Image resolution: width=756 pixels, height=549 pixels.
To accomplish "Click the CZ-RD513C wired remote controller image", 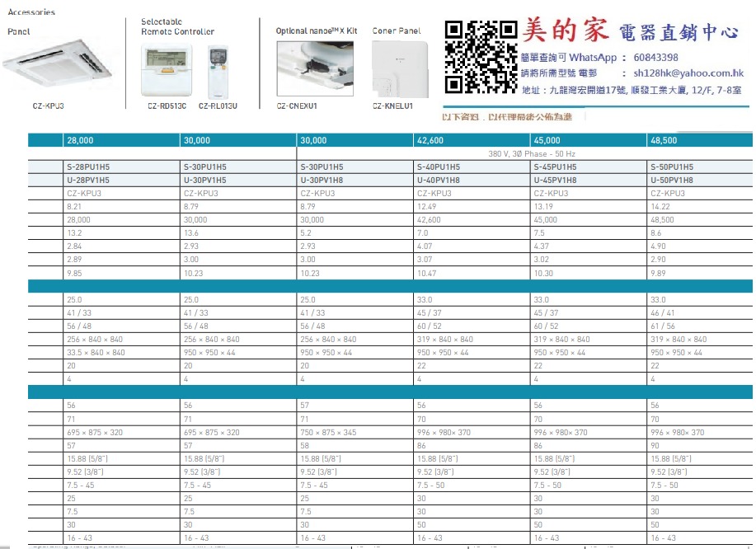I will [x=167, y=70].
